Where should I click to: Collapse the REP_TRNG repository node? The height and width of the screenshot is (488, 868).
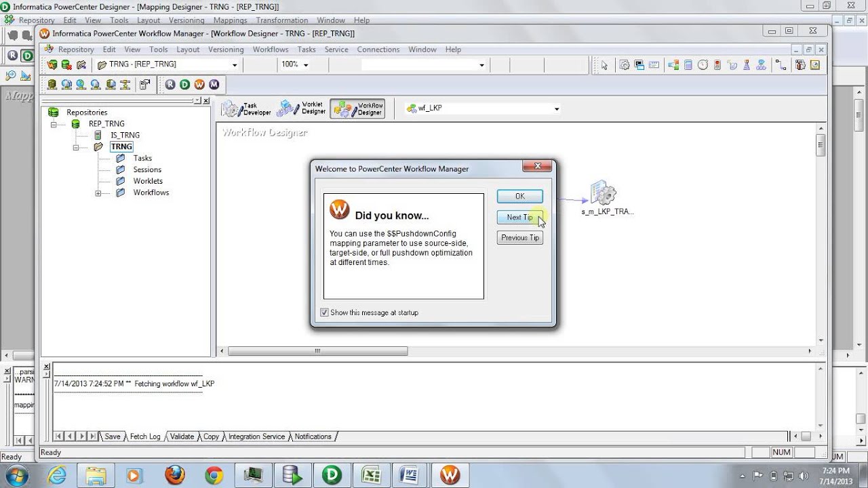point(53,124)
